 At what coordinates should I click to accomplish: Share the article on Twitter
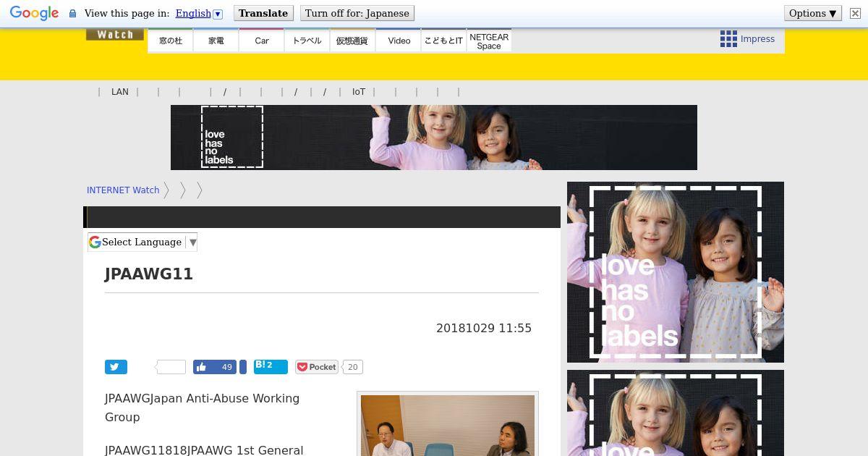click(x=116, y=367)
